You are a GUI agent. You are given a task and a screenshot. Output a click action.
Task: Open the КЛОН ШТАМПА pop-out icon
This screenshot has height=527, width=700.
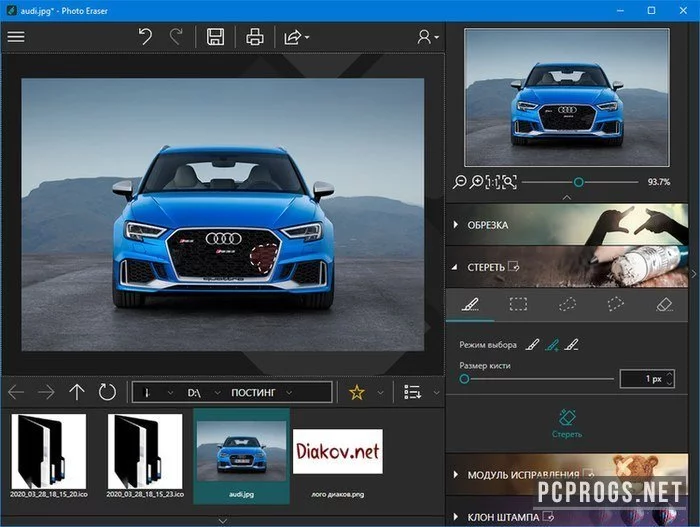coord(548,517)
